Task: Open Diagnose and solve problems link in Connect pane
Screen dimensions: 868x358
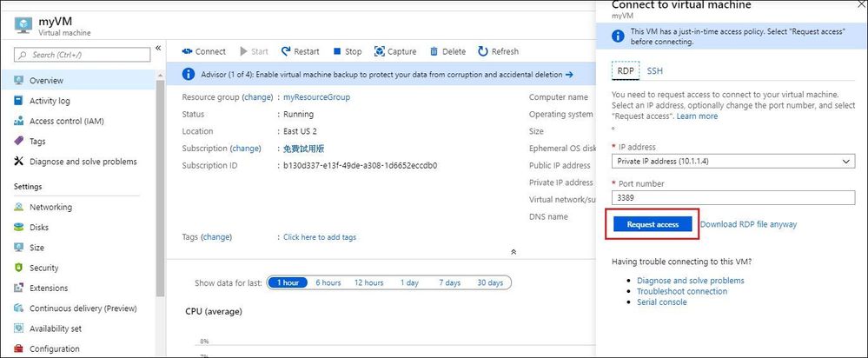Action: 690,281
